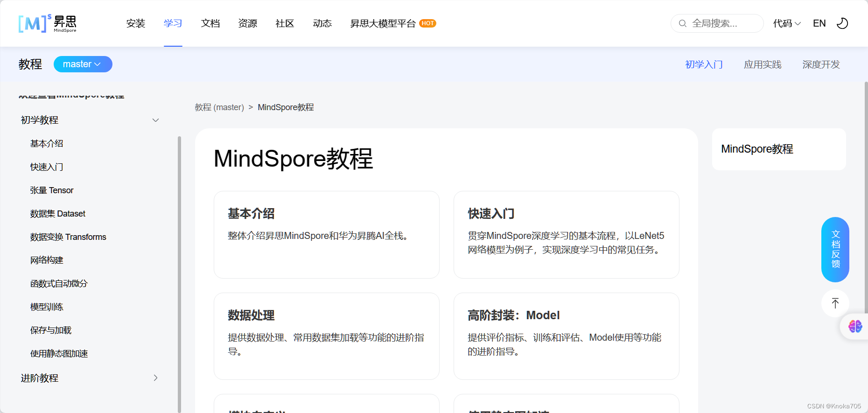
Task: Click the search magnifier icon
Action: pos(682,23)
